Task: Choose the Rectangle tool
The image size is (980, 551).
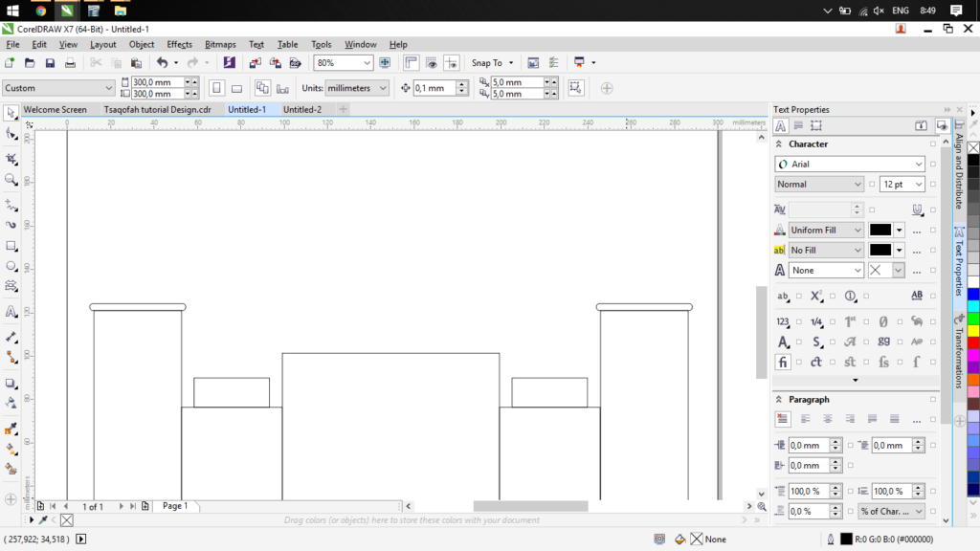Action: (x=11, y=246)
